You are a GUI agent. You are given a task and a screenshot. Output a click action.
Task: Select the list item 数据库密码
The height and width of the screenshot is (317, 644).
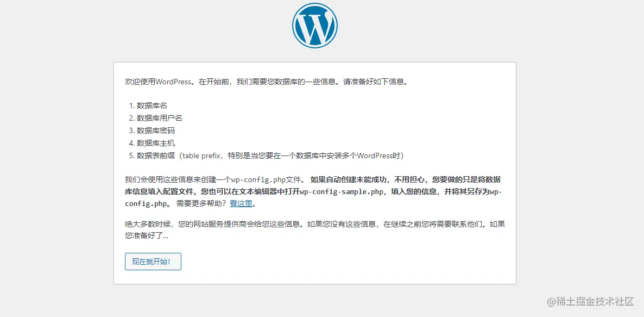[156, 130]
